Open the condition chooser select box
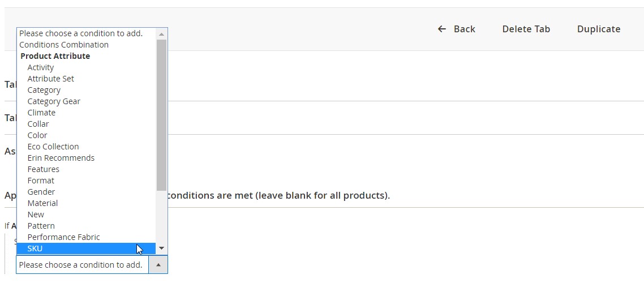This screenshot has width=644, height=283. point(82,265)
